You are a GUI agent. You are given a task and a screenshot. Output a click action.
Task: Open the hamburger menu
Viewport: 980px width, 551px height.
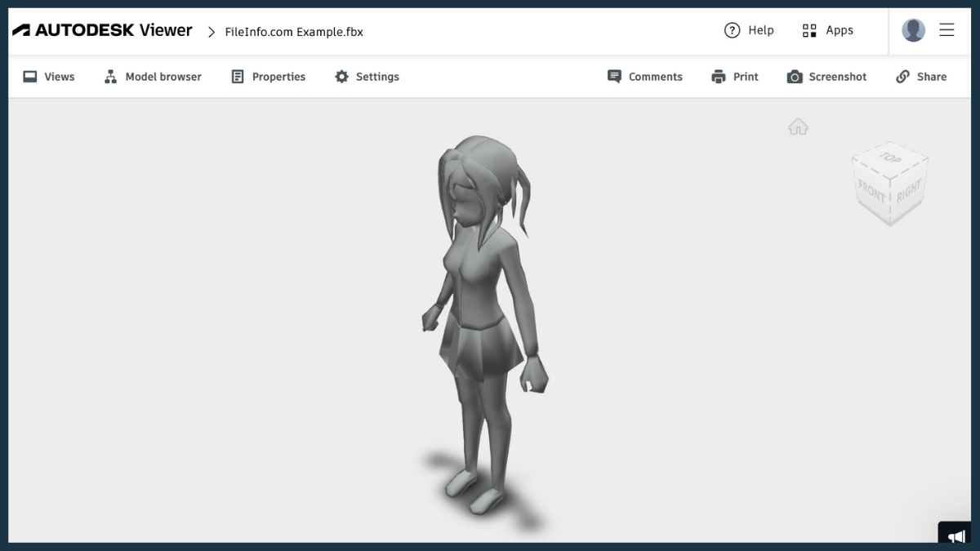point(947,30)
